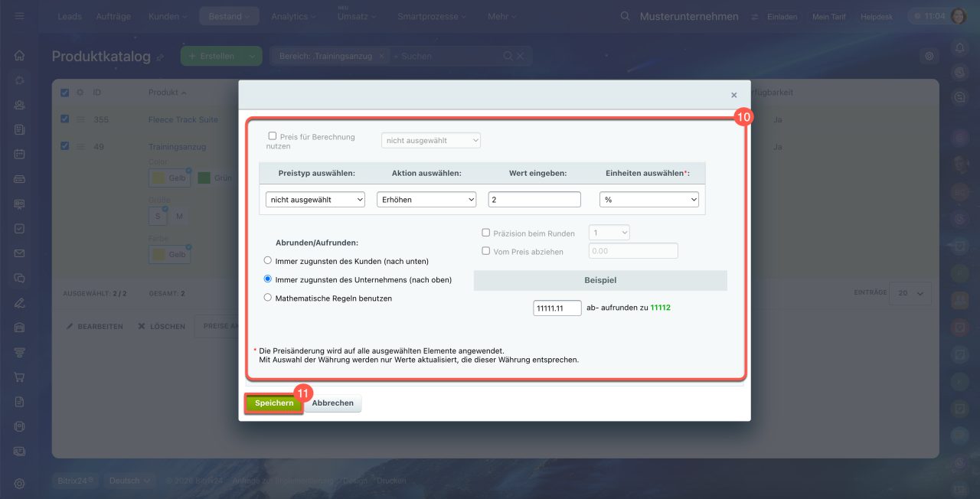
Task: Open the Einträge page size dropdown
Action: pos(911,293)
